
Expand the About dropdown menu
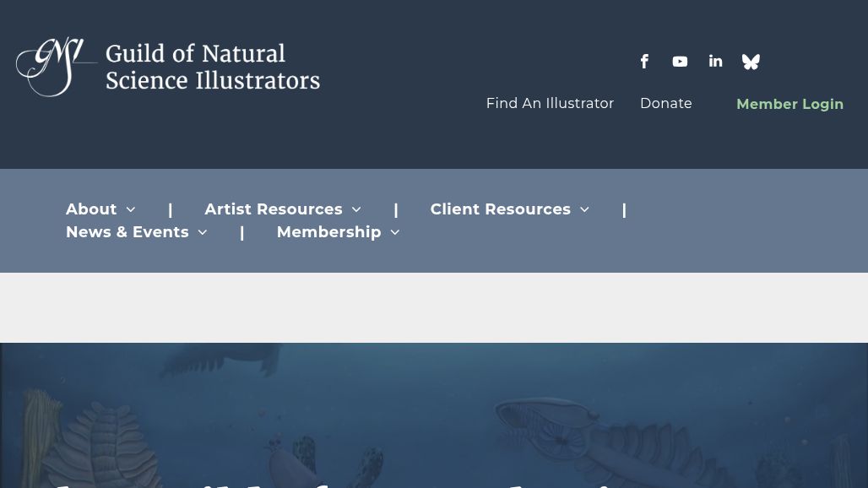[x=130, y=209]
